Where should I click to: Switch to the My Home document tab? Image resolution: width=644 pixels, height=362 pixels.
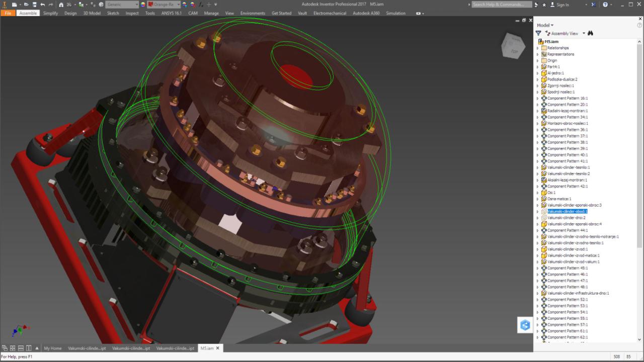tap(53, 348)
